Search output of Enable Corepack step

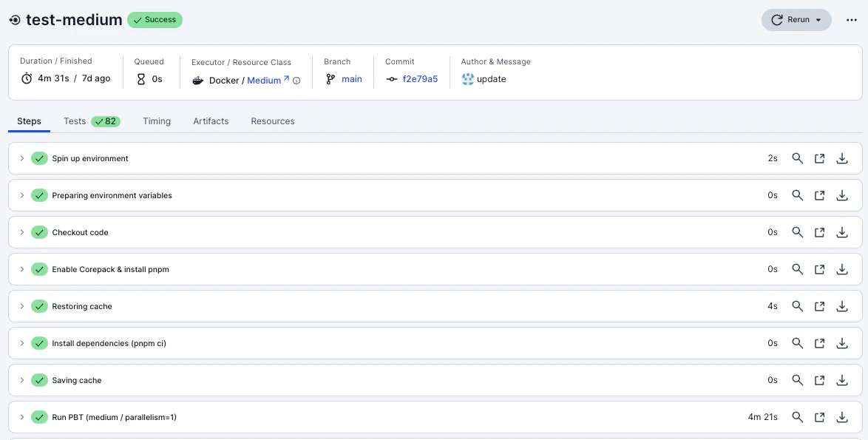797,269
